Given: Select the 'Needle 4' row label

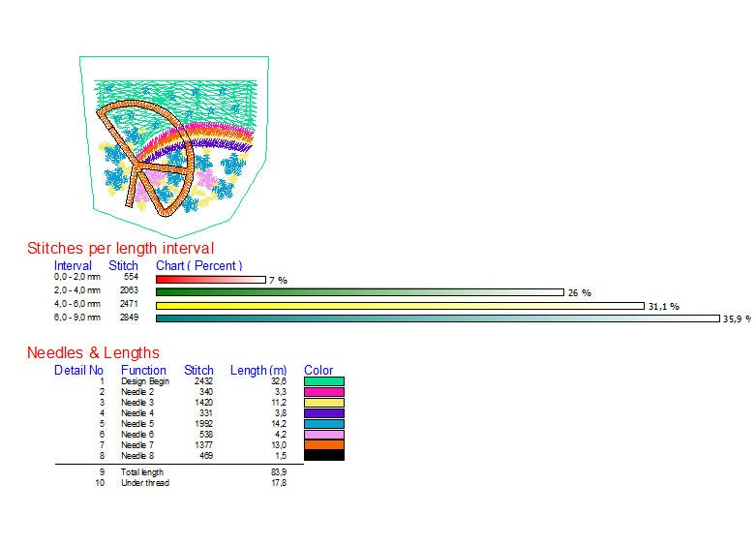Looking at the screenshot, I should [137, 413].
